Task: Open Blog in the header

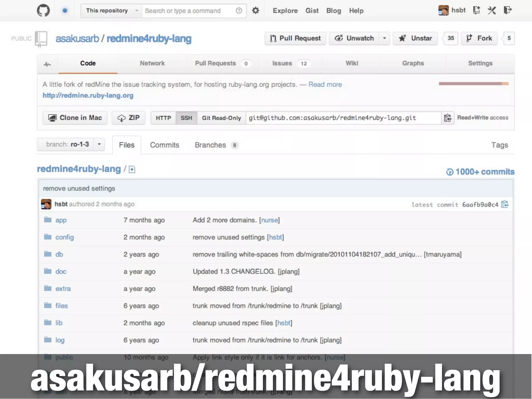Action: 334,11
